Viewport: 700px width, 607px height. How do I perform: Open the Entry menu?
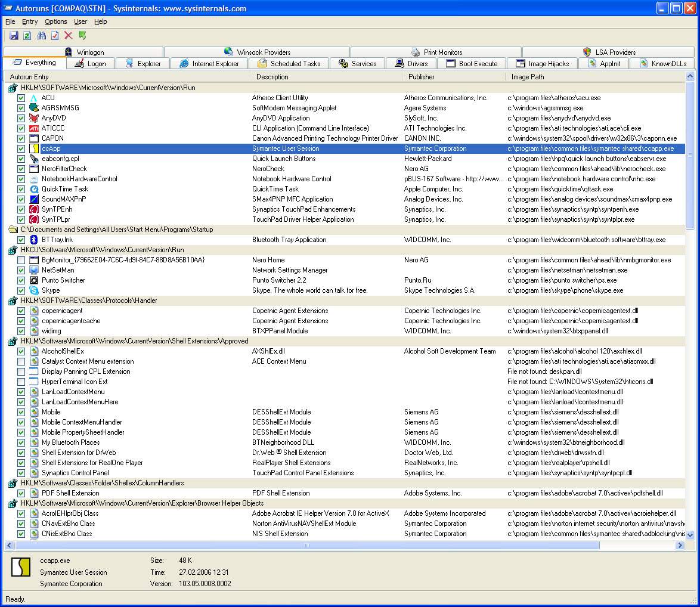tap(30, 21)
